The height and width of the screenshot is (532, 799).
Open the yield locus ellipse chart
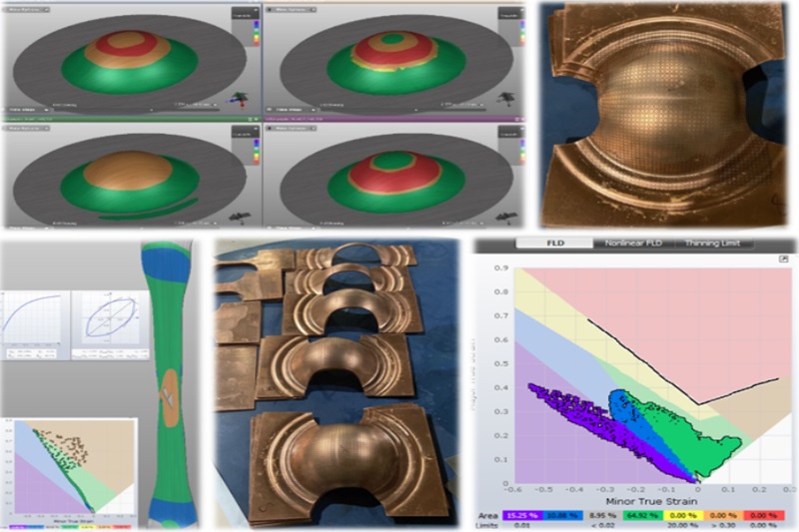[111, 324]
